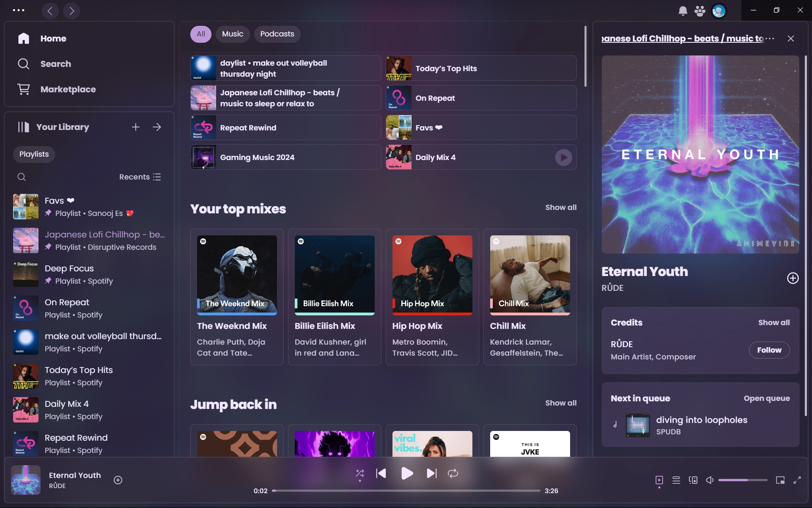The width and height of the screenshot is (812, 508).
Task: Open the lyrics/queue list icon in player bar
Action: pyautogui.click(x=676, y=480)
